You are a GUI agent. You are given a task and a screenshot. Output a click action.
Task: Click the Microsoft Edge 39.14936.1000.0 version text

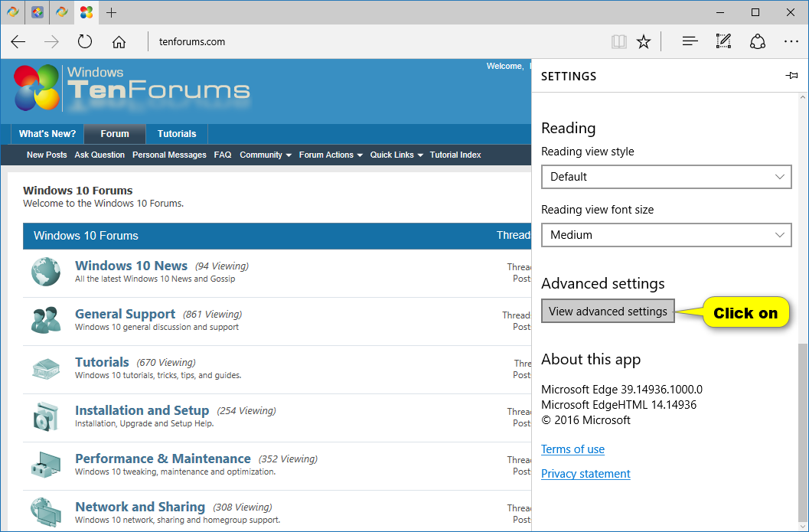tap(621, 390)
